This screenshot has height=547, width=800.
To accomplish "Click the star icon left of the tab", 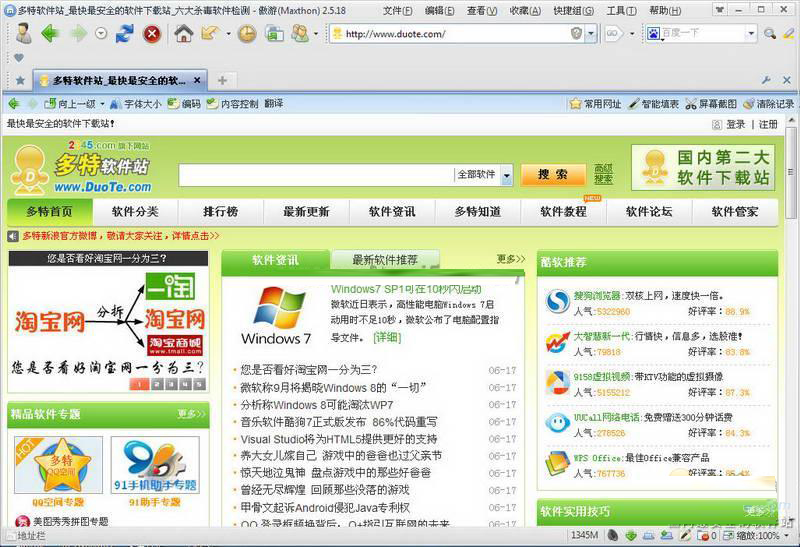I will (20, 80).
